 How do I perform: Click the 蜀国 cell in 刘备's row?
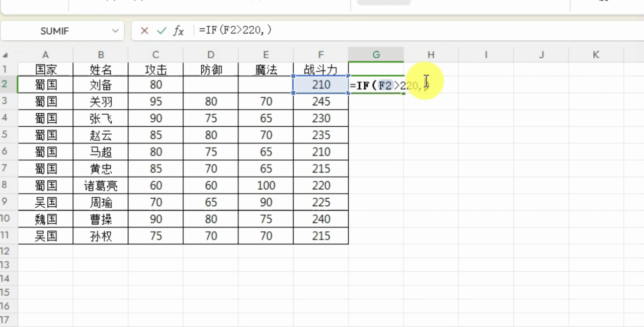click(x=45, y=85)
